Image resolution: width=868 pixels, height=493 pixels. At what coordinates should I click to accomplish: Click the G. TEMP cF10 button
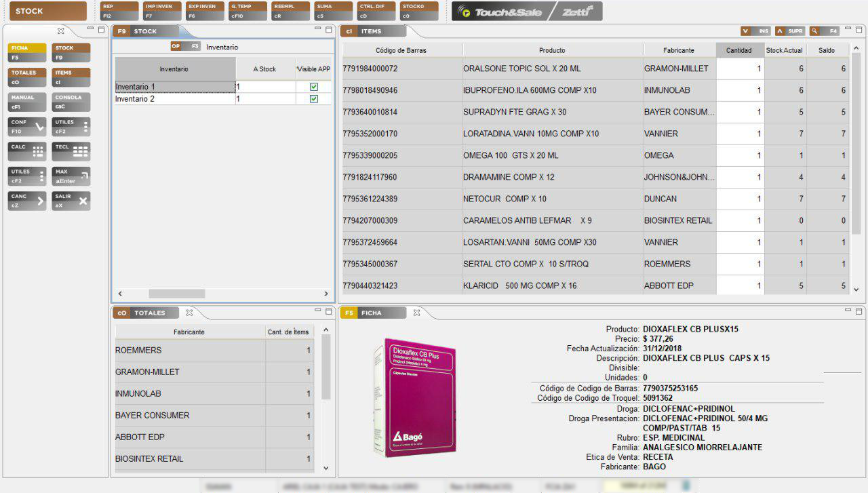point(247,11)
